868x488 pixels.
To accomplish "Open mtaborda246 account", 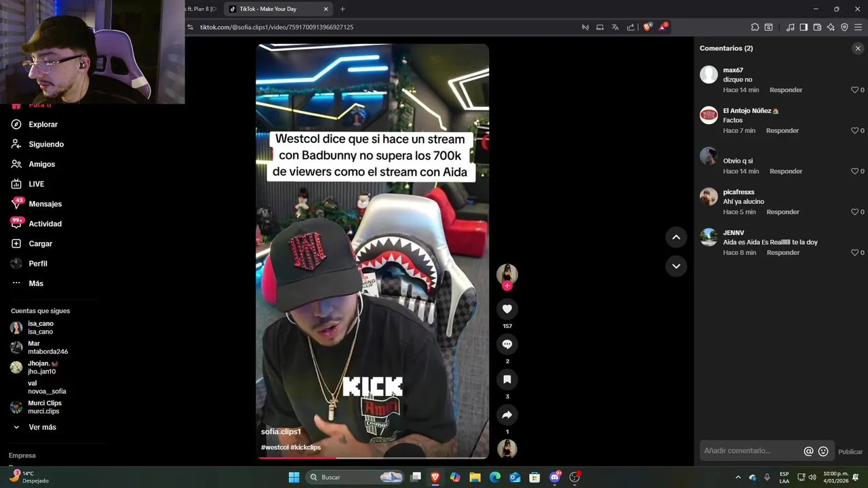I will pyautogui.click(x=39, y=348).
